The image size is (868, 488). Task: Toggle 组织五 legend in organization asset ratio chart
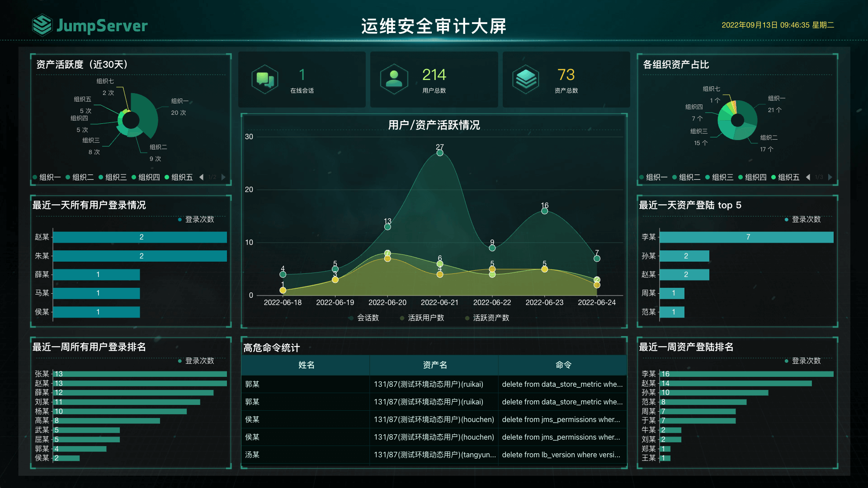coord(785,177)
